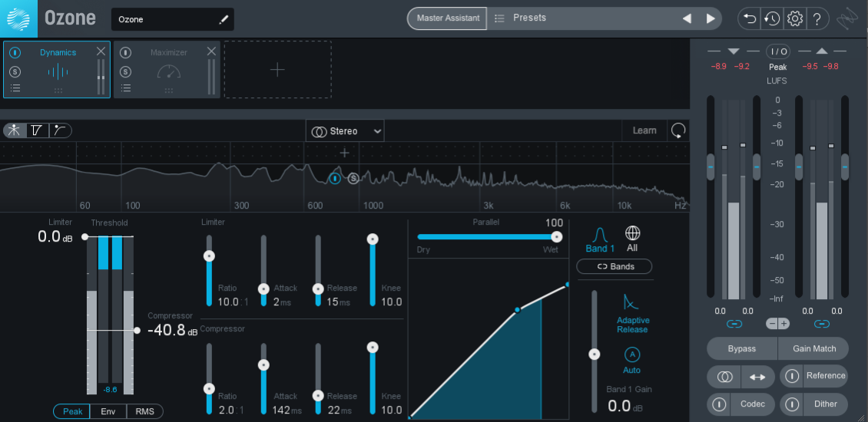Click the Parallel Dry/Wet slider handle

(x=557, y=237)
